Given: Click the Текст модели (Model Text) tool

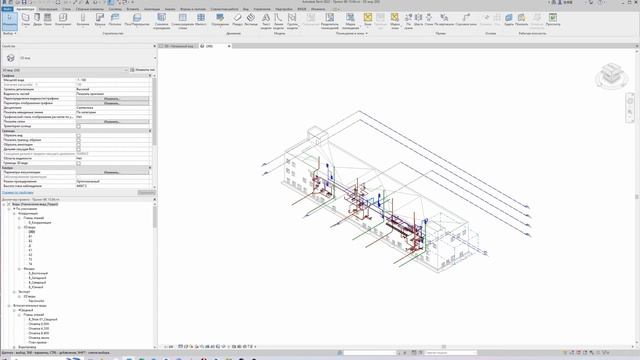Looking at the screenshot, I should (x=266, y=21).
